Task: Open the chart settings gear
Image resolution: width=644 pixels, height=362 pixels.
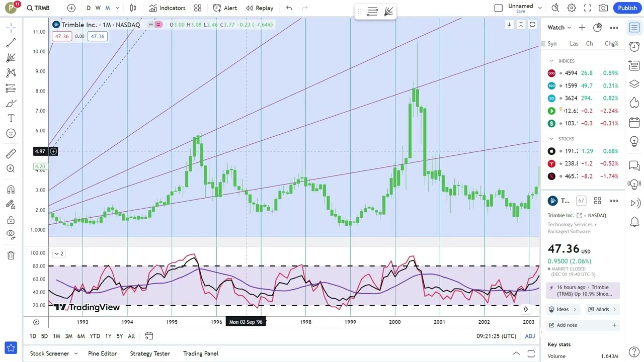Action: [572, 8]
